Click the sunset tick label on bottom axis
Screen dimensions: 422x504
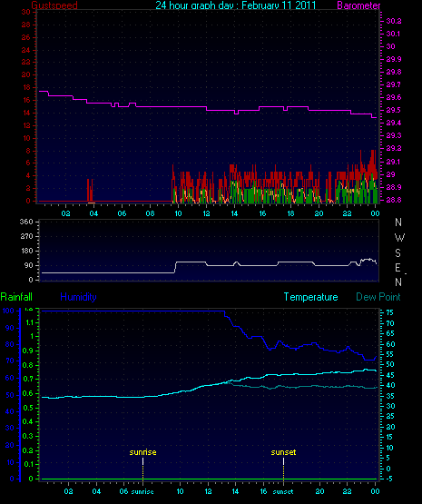(x=283, y=492)
